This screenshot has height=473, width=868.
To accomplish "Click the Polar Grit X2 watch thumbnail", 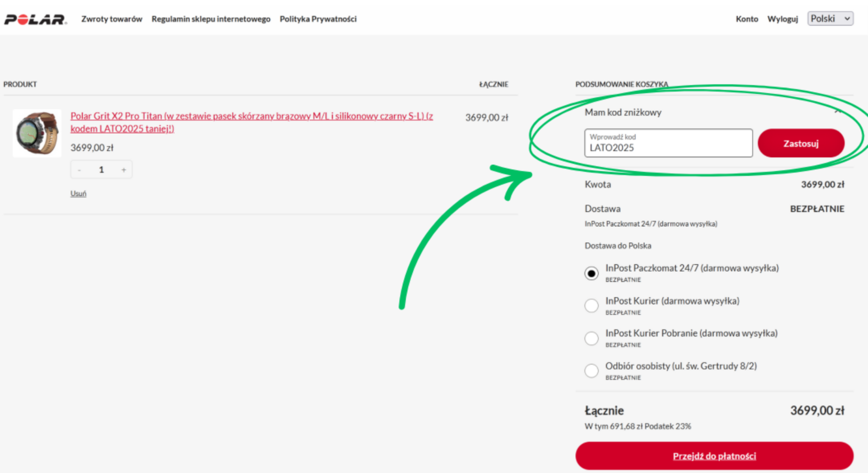I will pos(37,133).
